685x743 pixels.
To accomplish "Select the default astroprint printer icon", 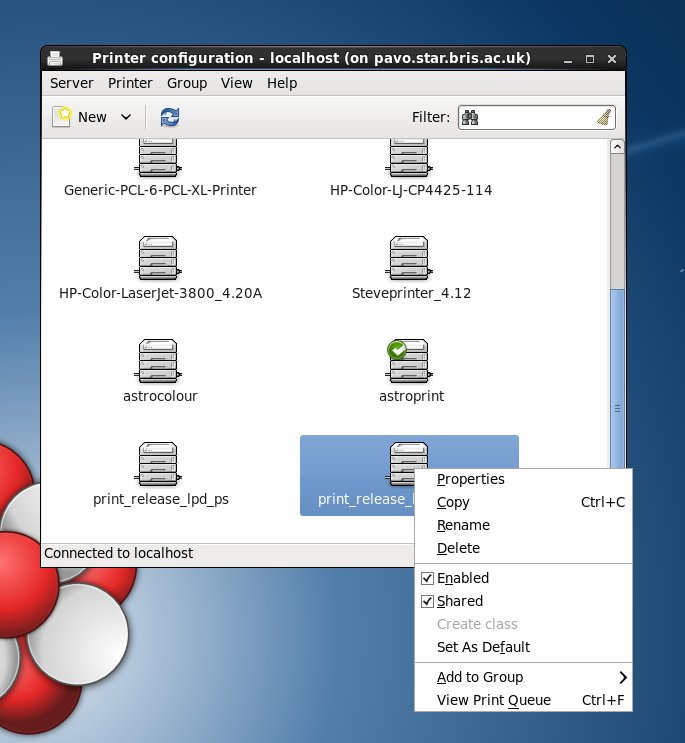I will click(410, 362).
